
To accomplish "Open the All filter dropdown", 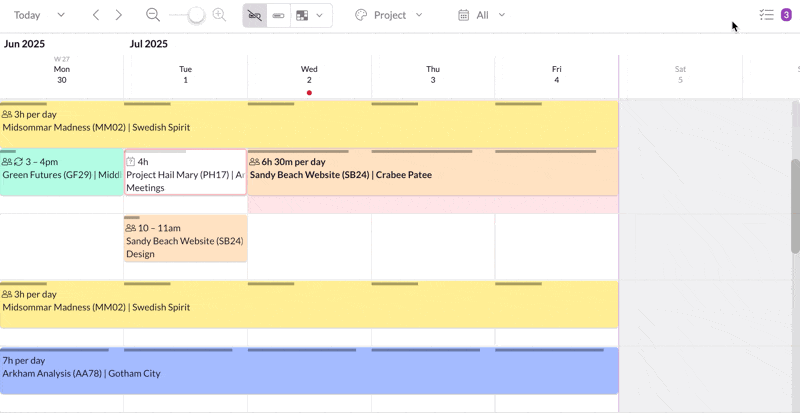I will tap(491, 15).
